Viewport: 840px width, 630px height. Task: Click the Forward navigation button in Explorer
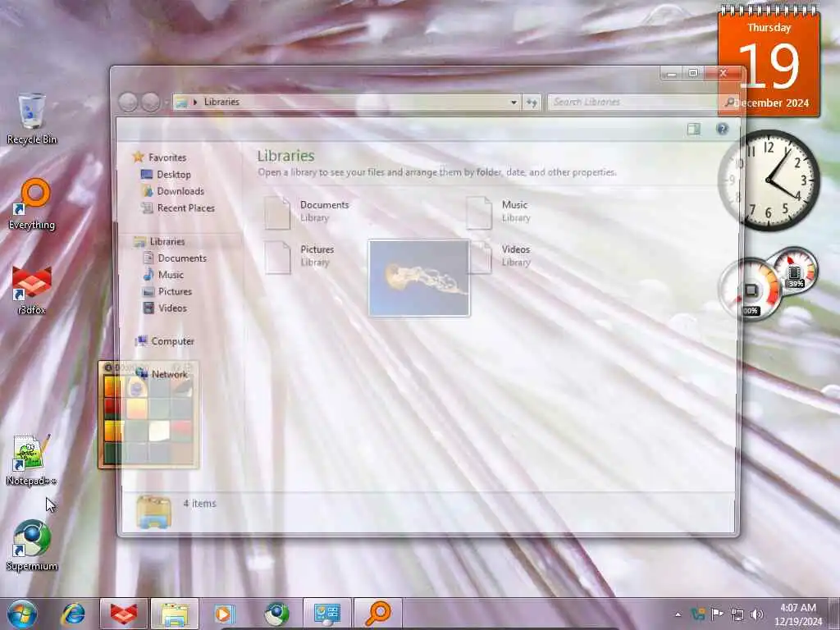tap(151, 102)
